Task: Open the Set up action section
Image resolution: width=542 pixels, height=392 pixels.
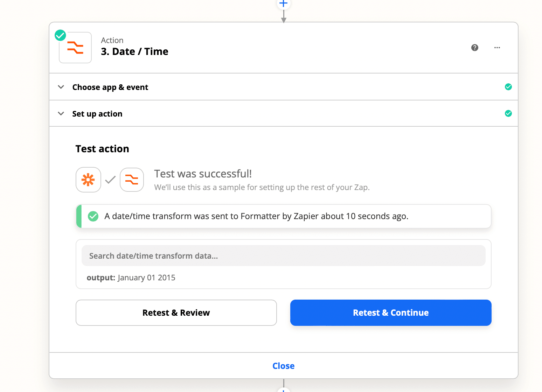Action: [x=284, y=113]
